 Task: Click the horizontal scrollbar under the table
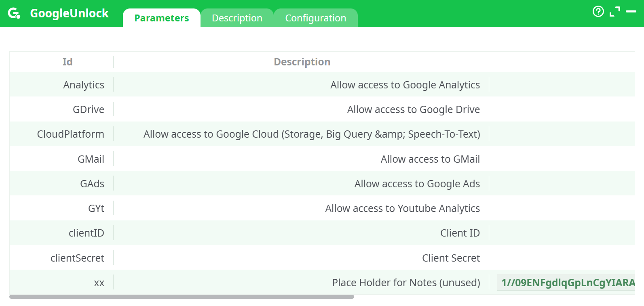(x=182, y=297)
